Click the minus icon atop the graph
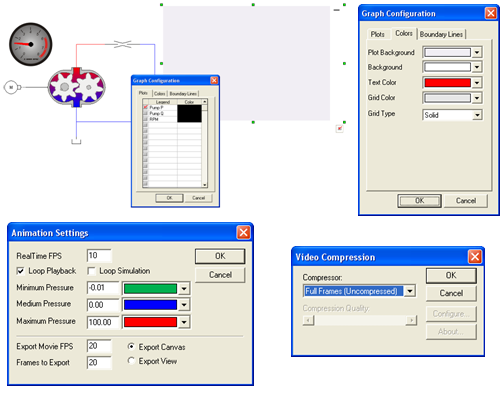Image resolution: width=502 pixels, height=411 pixels. [337, 10]
